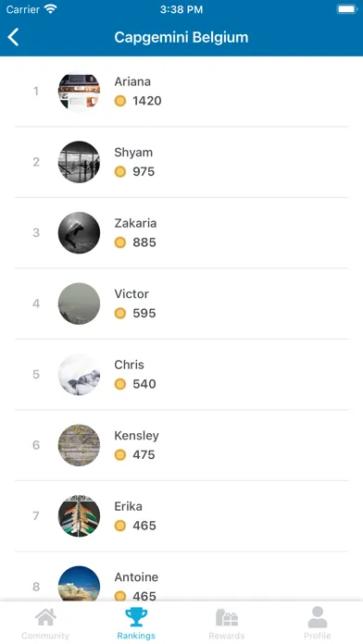Tap the coin icon beside 1420
The height and width of the screenshot is (644, 363).
pyautogui.click(x=120, y=101)
